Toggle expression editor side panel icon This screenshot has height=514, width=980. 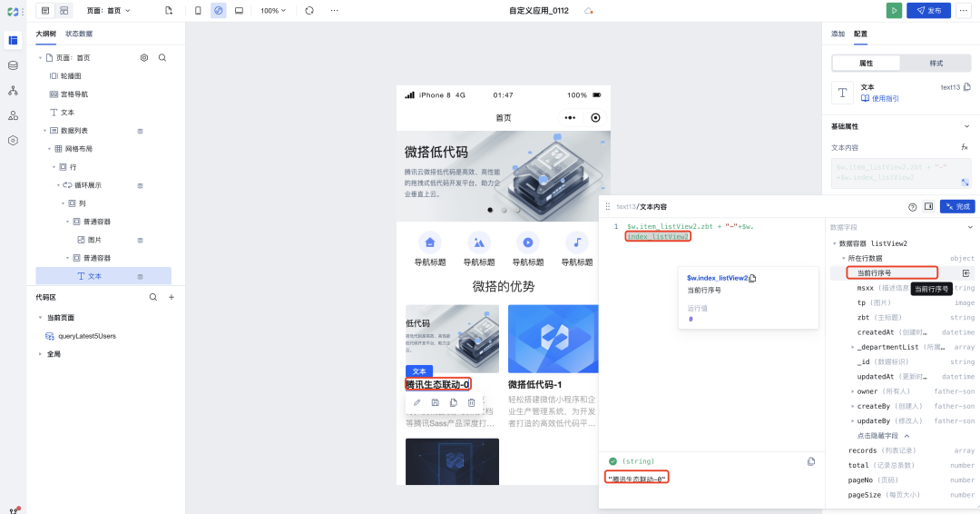929,206
